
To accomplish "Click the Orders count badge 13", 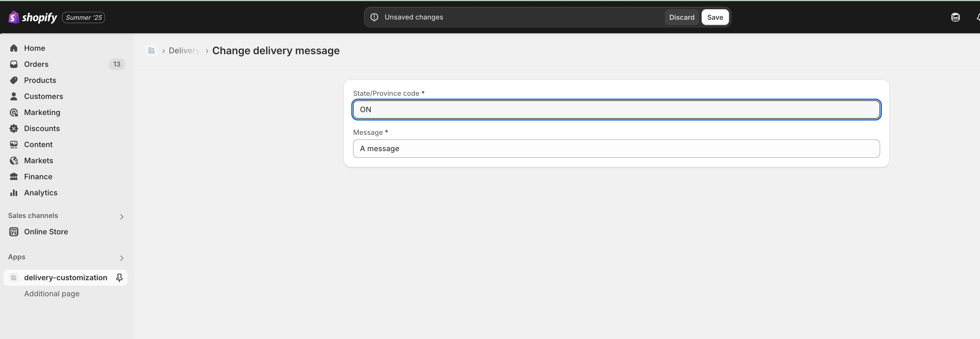I will coord(117,64).
